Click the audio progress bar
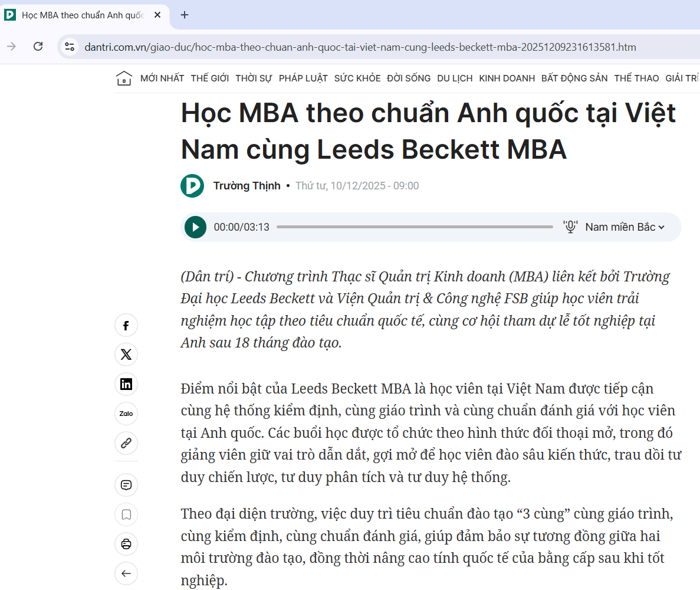 pyautogui.click(x=414, y=227)
